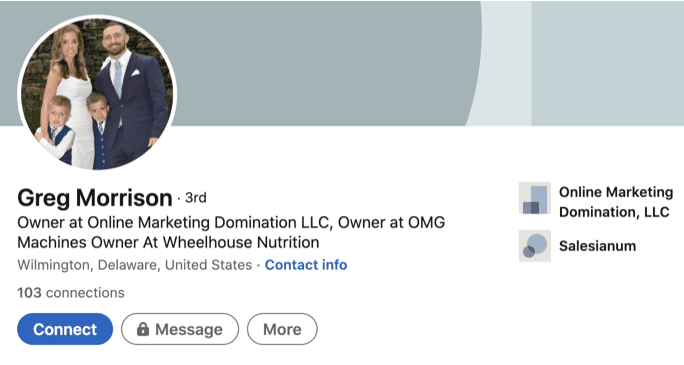Click the headline starting with Owner at Online Marketing
The image size is (684, 365).
231,232
